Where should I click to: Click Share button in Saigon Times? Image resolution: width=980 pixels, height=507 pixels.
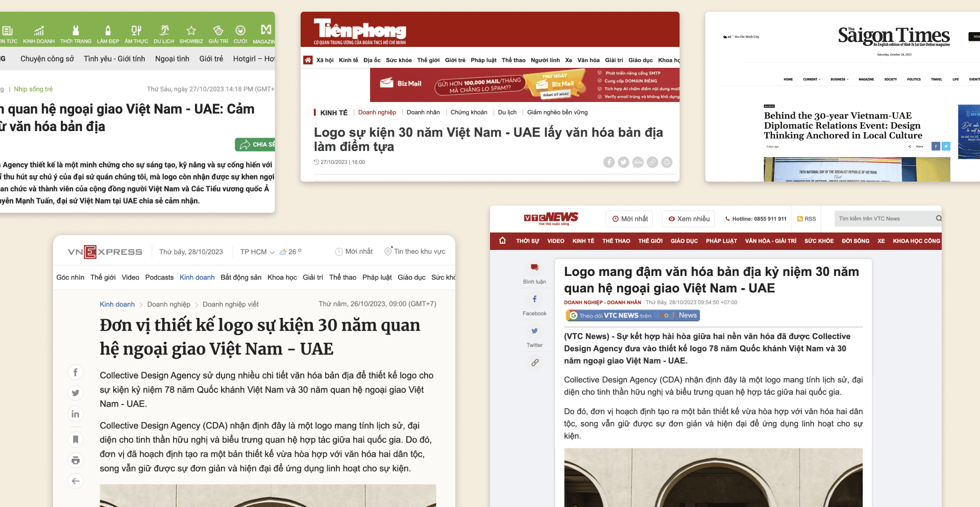point(915,146)
